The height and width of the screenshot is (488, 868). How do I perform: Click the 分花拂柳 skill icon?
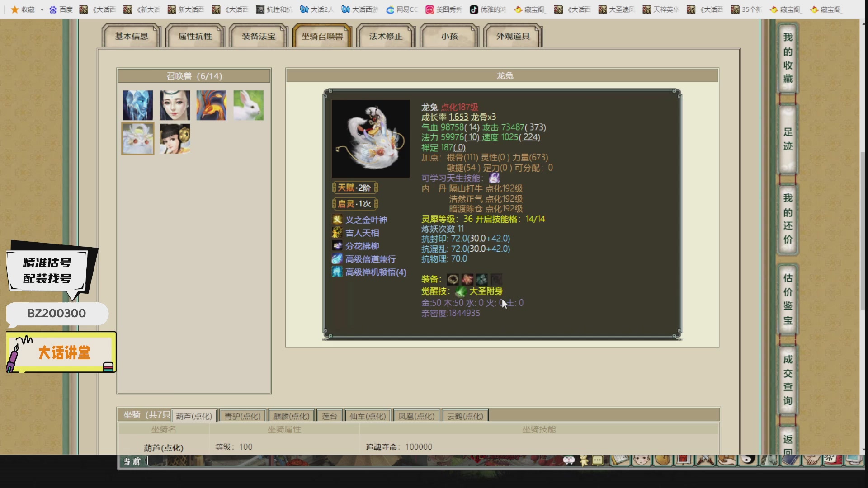coord(337,246)
